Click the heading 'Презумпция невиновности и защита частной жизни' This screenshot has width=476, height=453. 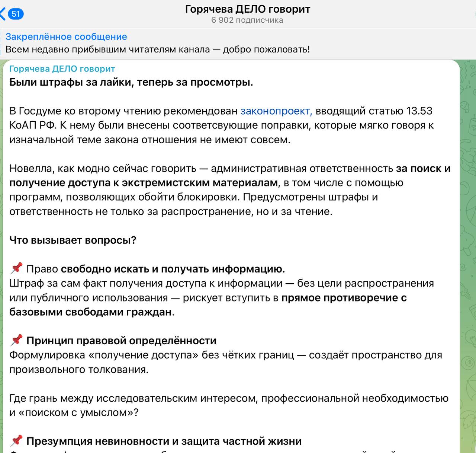pos(164,441)
